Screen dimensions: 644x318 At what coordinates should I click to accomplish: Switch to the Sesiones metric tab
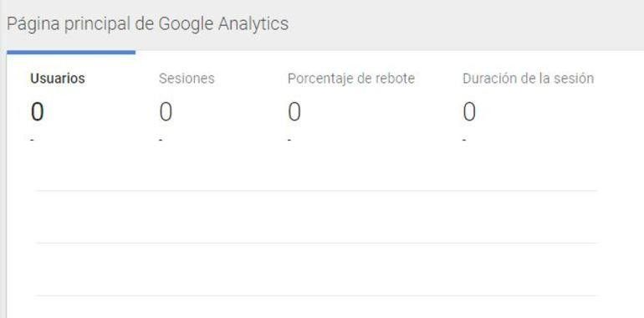click(x=187, y=78)
